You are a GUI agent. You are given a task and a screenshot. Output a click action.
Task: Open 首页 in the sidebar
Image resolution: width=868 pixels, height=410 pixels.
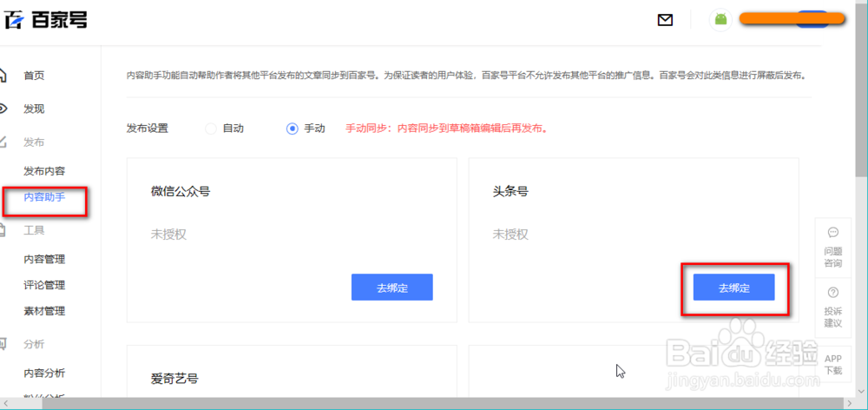pyautogui.click(x=34, y=76)
